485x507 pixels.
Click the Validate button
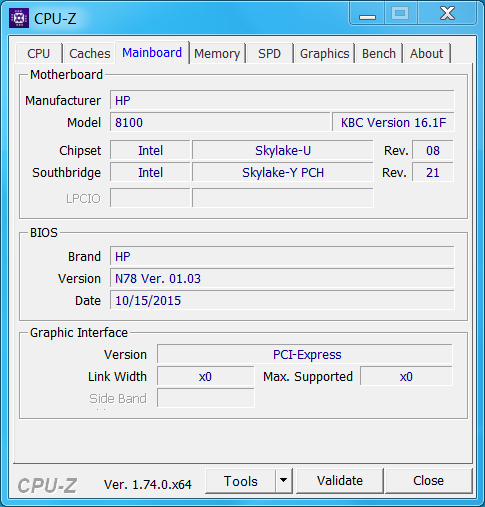click(x=340, y=481)
